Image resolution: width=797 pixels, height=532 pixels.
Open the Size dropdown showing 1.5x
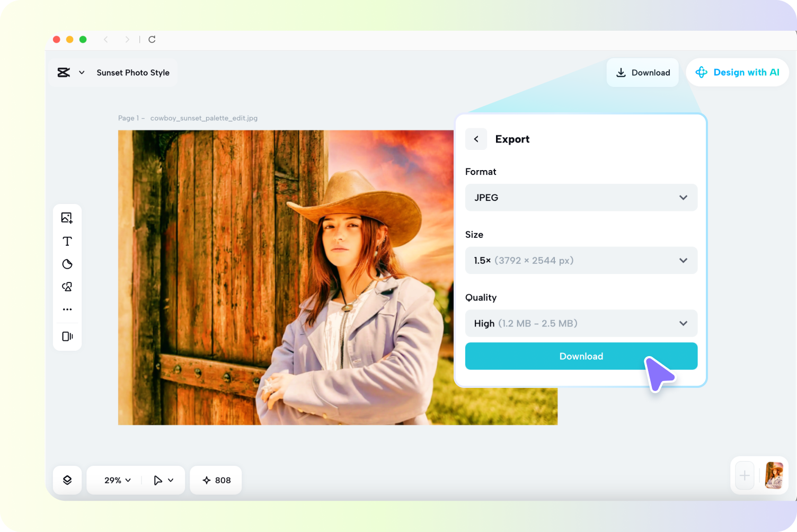(x=581, y=260)
